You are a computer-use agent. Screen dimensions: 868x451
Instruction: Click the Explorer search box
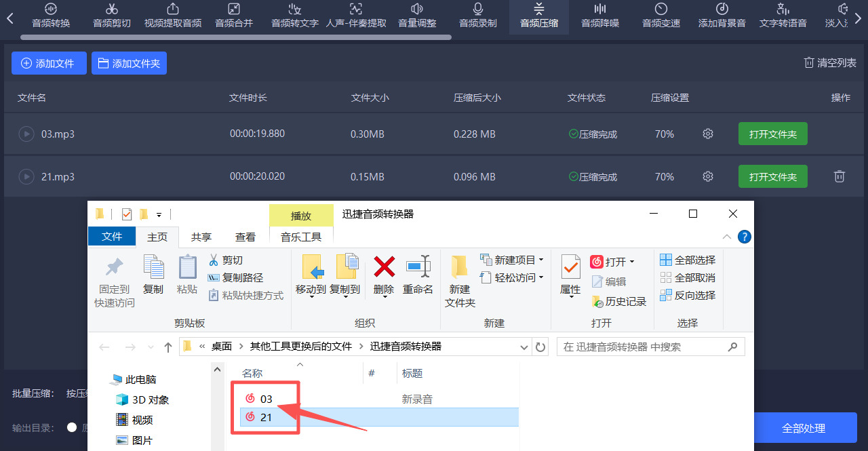(x=651, y=347)
